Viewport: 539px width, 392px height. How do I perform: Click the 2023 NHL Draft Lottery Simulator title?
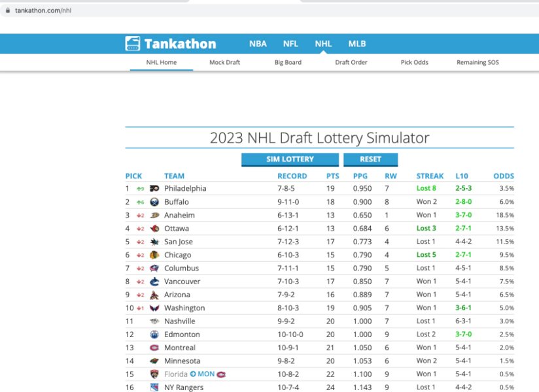[319, 138]
